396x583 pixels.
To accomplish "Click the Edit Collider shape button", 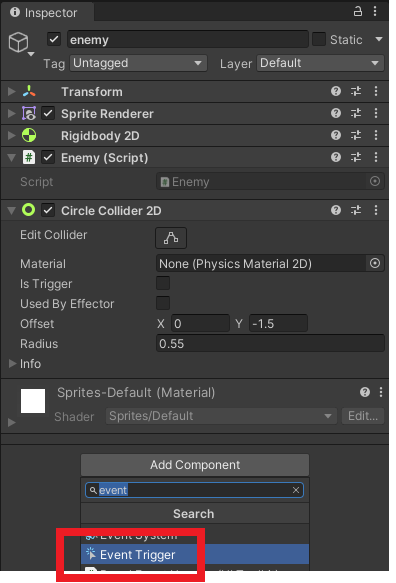I will point(171,238).
